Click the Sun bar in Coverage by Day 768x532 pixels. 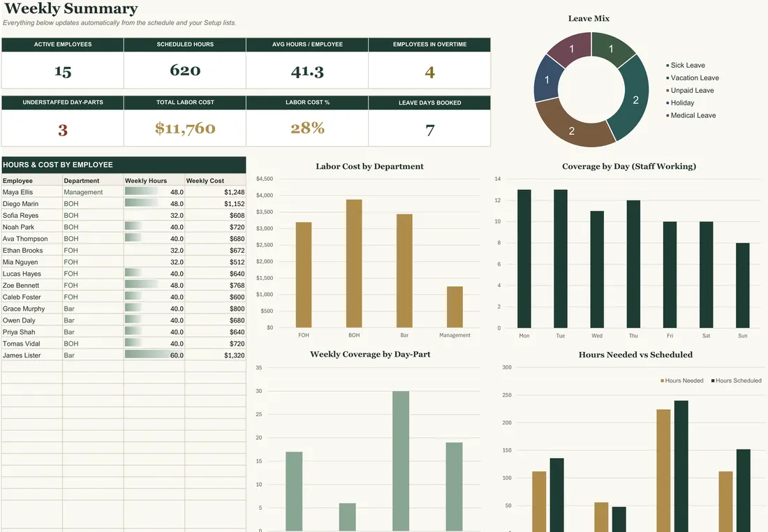[x=743, y=285]
